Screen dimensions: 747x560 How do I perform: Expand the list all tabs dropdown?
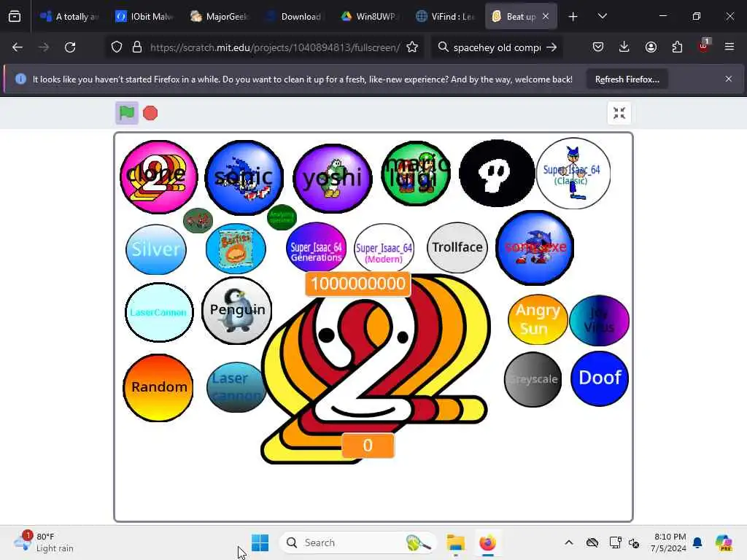point(602,17)
